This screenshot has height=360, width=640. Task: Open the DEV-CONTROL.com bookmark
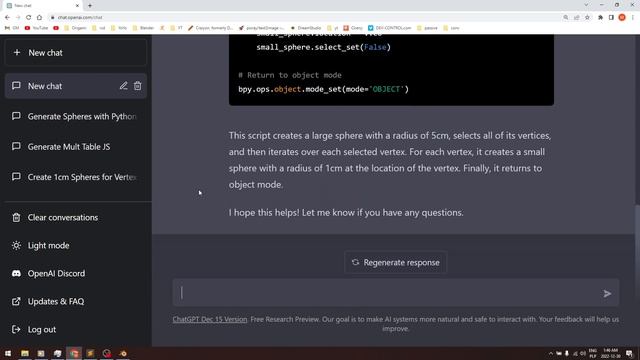coord(389,28)
